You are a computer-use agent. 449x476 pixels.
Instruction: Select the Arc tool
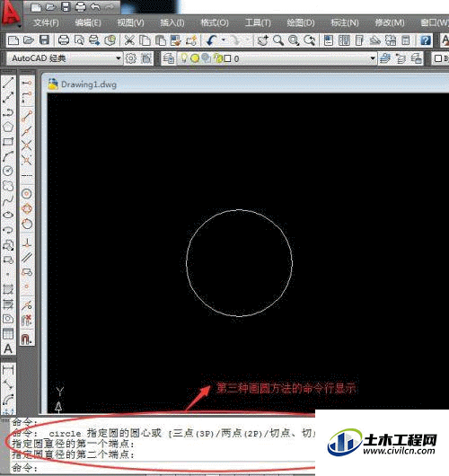coord(8,156)
